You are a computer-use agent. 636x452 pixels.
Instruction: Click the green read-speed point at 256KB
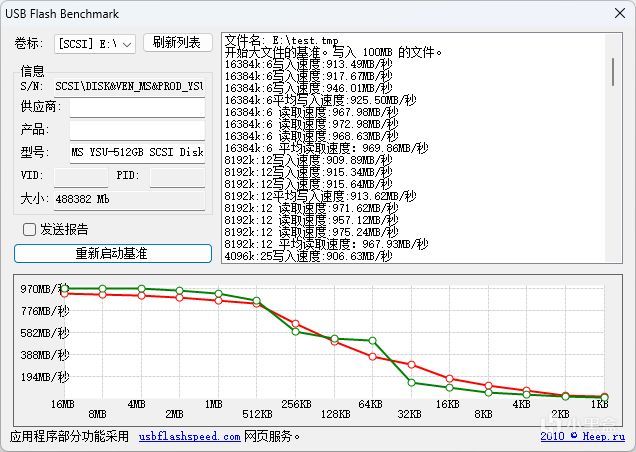(296, 332)
